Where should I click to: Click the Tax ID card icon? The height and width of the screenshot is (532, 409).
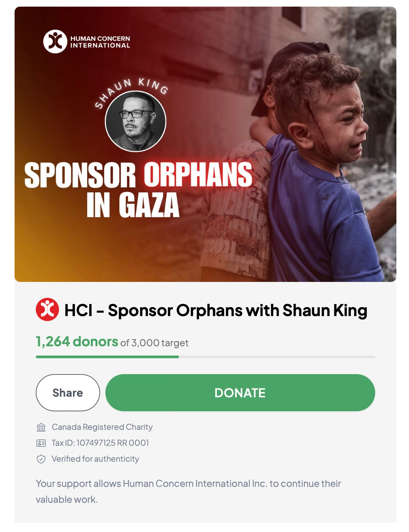41,443
